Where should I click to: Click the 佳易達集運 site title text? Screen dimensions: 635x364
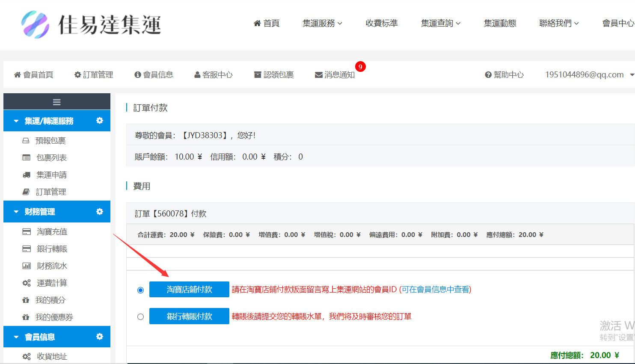pos(110,24)
